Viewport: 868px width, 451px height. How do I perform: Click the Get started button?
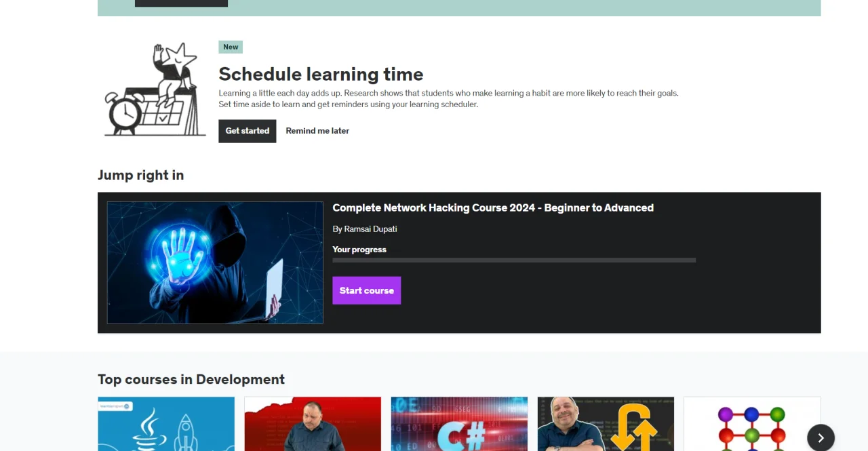pos(247,131)
